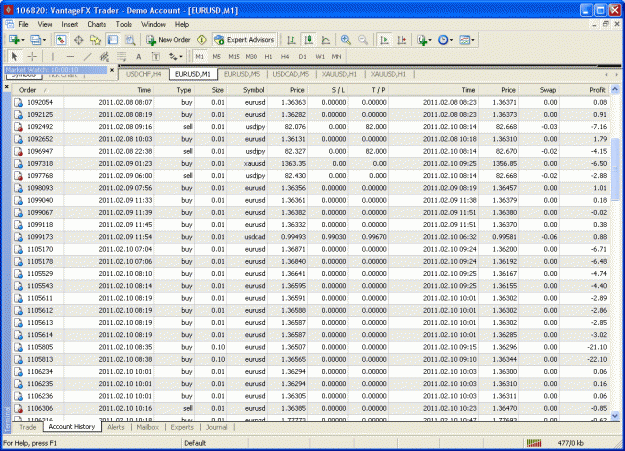Open the Journal tab in Terminal
The height and width of the screenshot is (451, 625).
(216, 427)
